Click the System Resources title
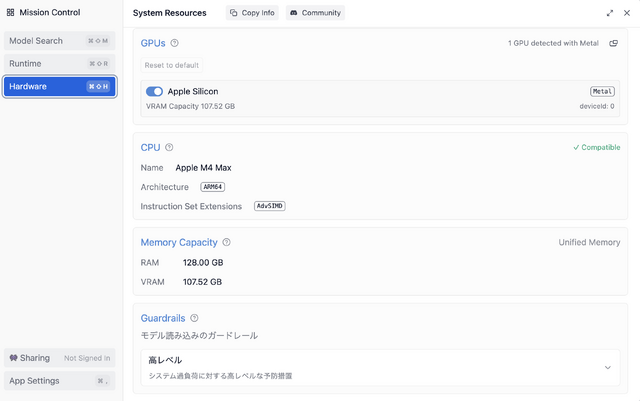Image resolution: width=640 pixels, height=401 pixels. (170, 13)
